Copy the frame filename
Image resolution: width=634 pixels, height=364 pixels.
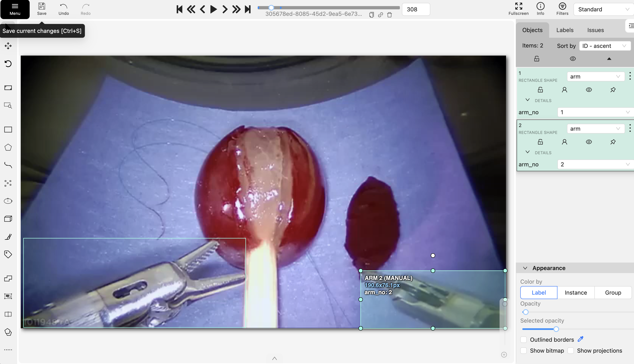[x=372, y=15]
